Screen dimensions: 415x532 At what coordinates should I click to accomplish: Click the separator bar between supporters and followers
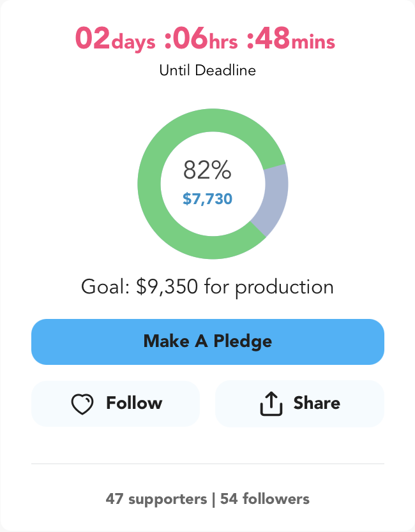[x=214, y=499]
